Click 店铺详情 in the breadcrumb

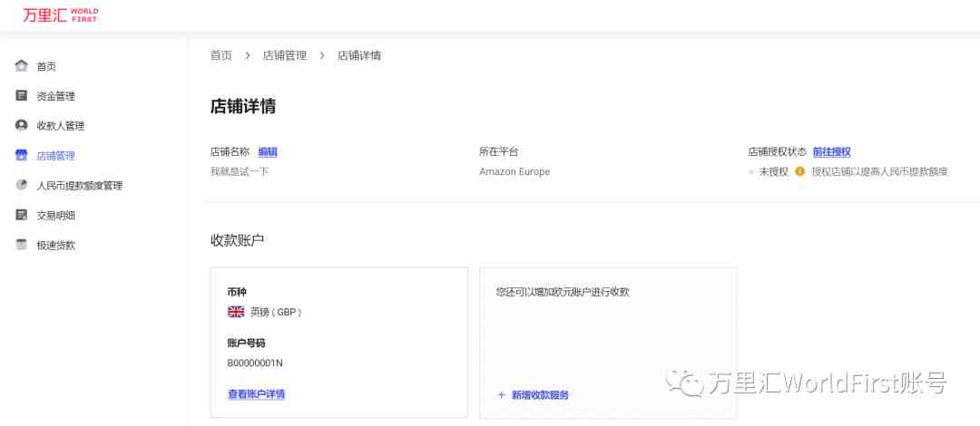click(359, 55)
